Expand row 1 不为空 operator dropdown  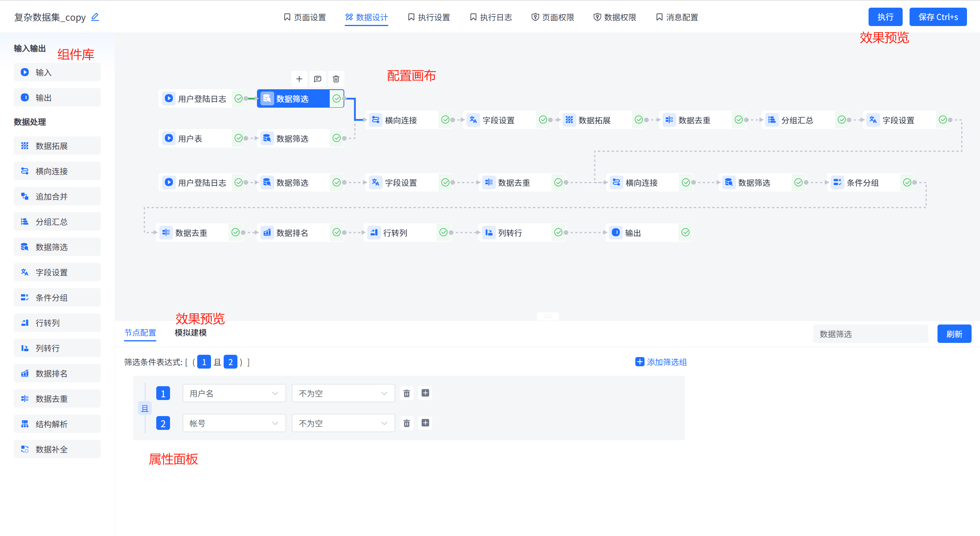coord(343,393)
